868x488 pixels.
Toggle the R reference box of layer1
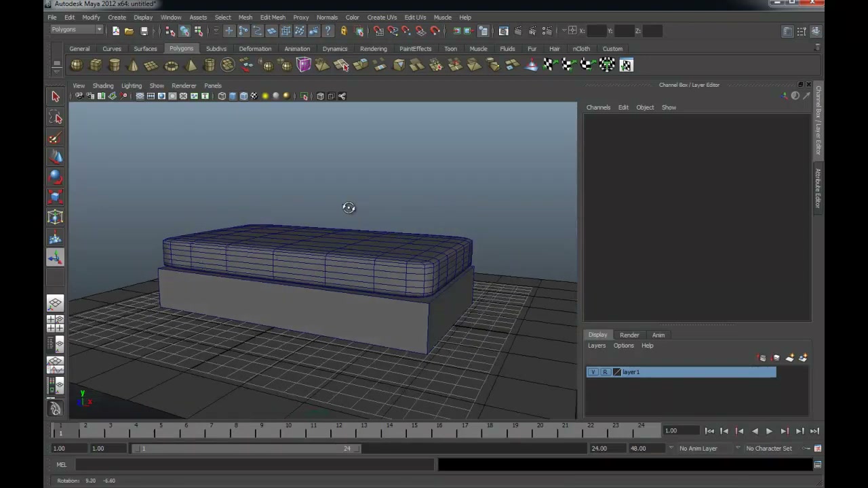point(605,372)
